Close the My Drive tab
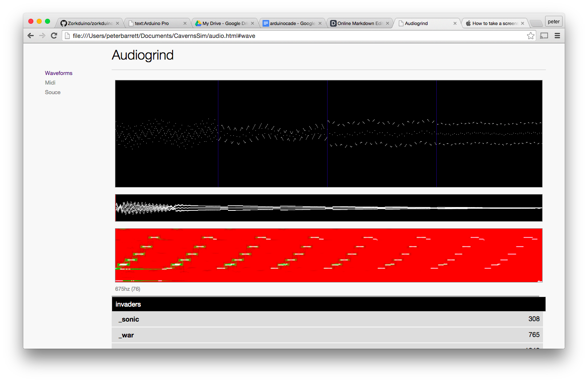Screen dimensions: 588x382 [x=253, y=23]
